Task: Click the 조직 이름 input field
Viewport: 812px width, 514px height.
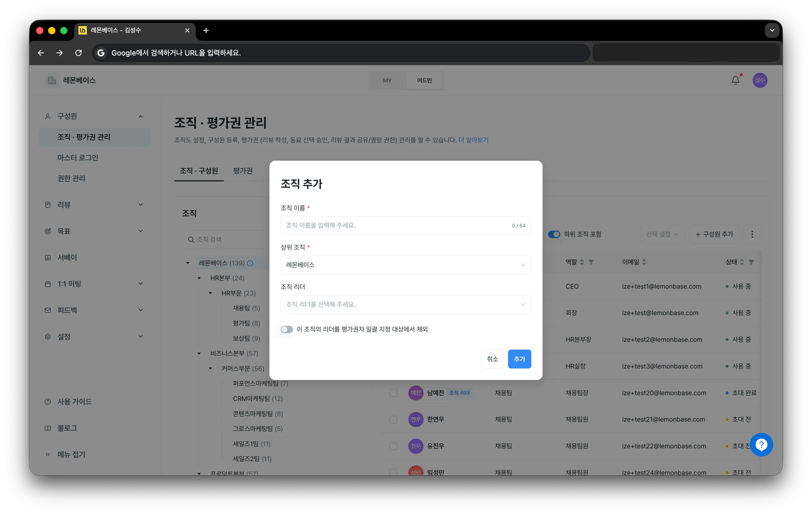Action: 406,225
